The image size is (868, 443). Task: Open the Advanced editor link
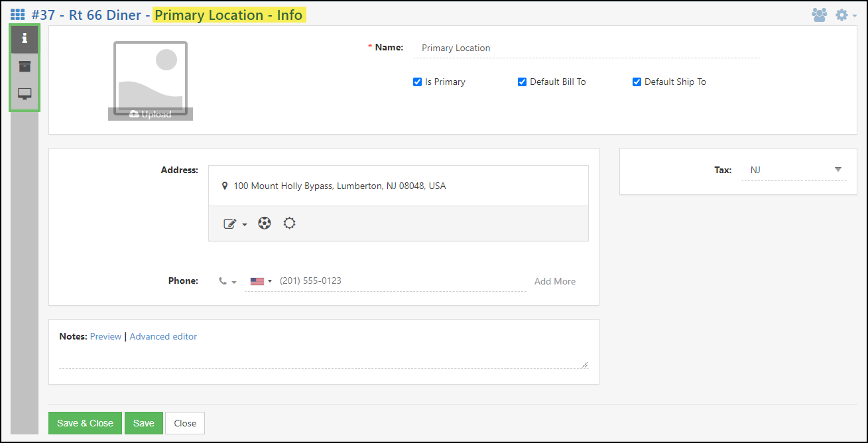[163, 336]
